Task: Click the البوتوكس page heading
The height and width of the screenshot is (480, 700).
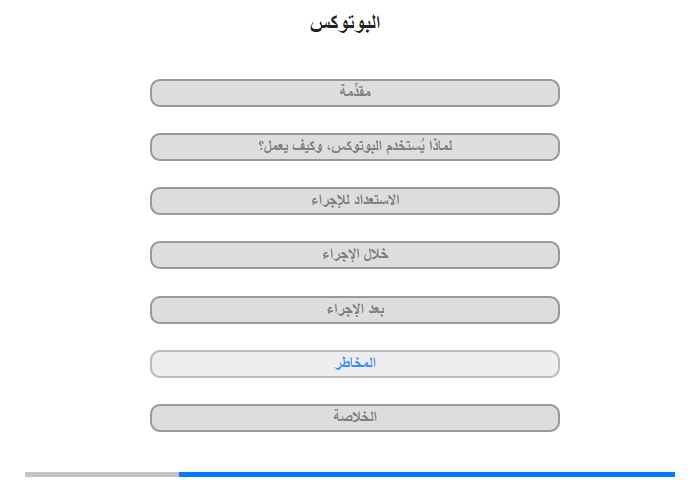Action: pyautogui.click(x=345, y=23)
